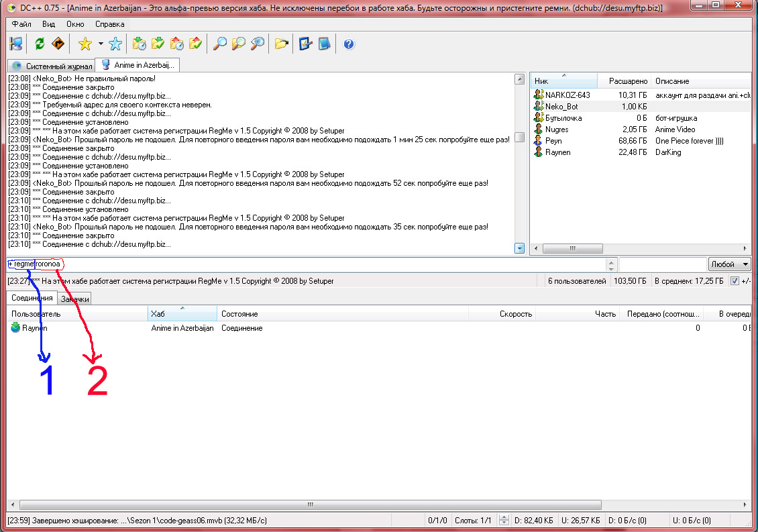Viewport: 758px width, 532px height.
Task: Click the orange Follow Redirect icon
Action: click(x=58, y=44)
